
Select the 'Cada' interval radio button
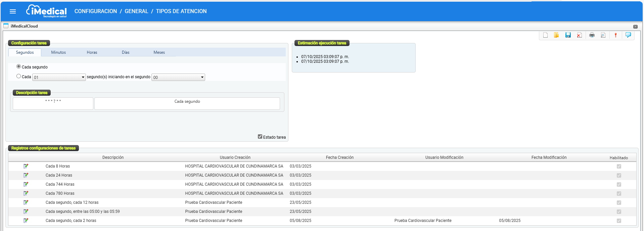pyautogui.click(x=19, y=76)
